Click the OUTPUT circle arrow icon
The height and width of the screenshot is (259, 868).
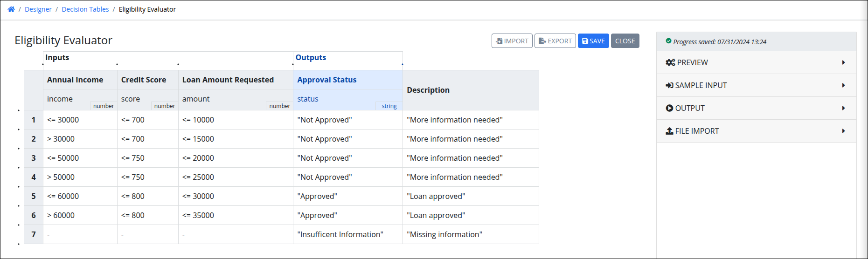[669, 108]
